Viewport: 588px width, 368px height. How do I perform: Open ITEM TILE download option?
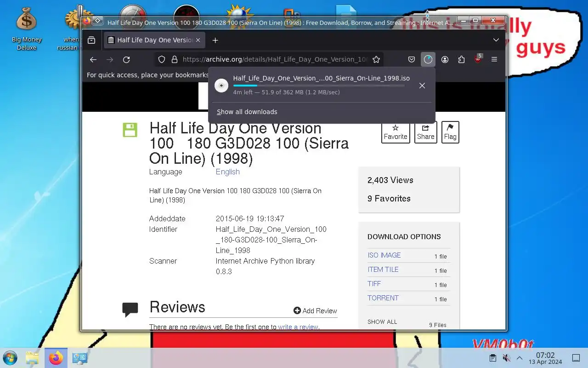(x=383, y=270)
